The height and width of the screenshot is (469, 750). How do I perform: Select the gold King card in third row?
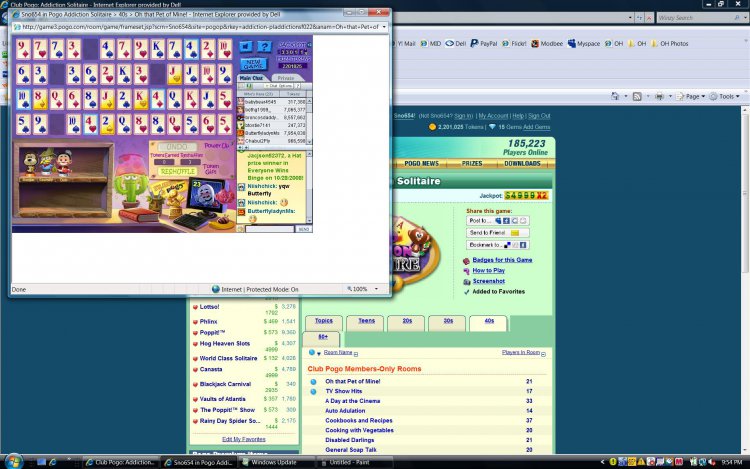[x=141, y=98]
